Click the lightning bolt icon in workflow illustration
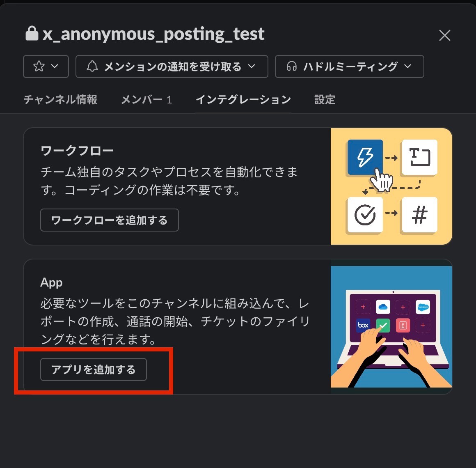 [365, 157]
